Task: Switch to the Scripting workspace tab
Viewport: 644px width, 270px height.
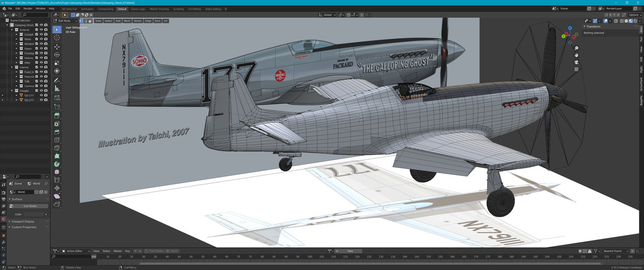Action: pos(178,9)
